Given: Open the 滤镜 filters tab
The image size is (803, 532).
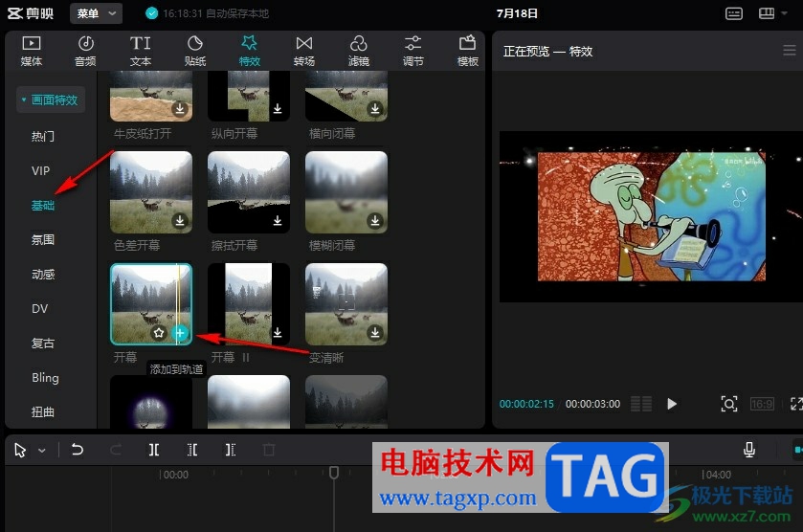Looking at the screenshot, I should 359,51.
